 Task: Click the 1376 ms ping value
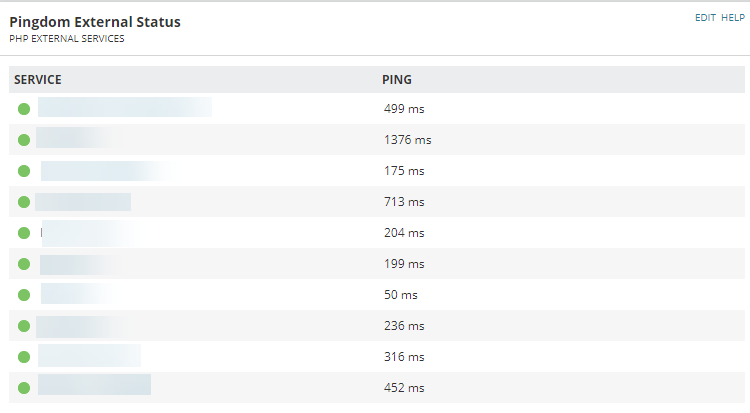[x=408, y=140]
